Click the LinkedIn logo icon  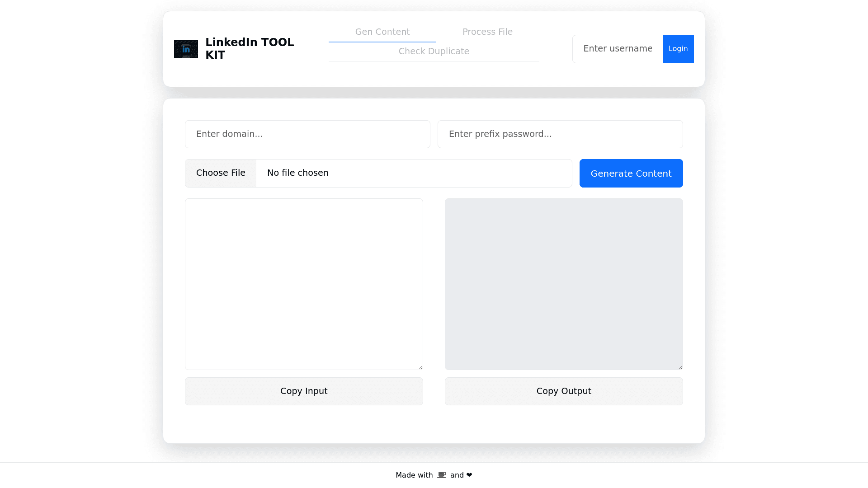(x=186, y=49)
